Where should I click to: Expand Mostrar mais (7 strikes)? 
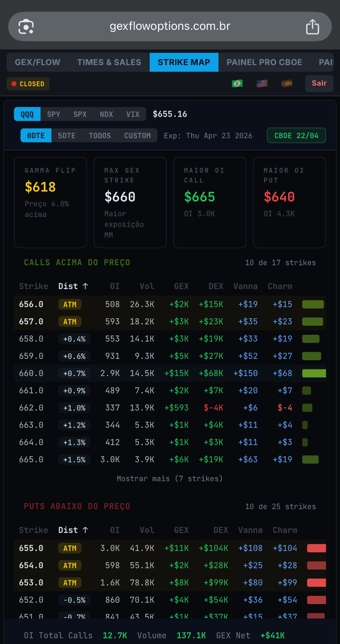coord(169,479)
